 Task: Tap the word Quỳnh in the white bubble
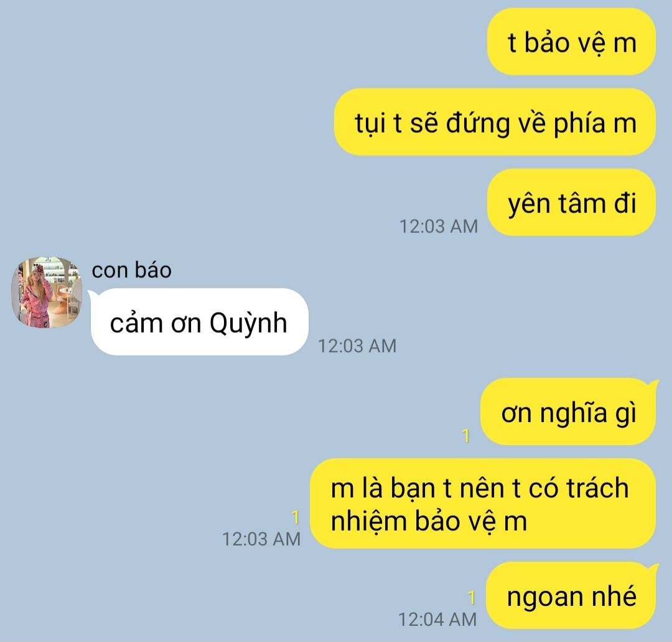point(248,323)
